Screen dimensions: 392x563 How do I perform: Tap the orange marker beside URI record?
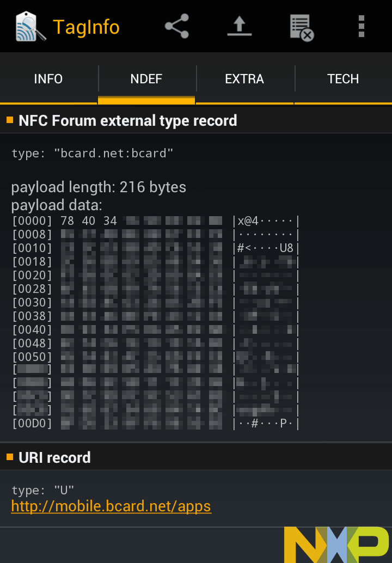click(9, 457)
